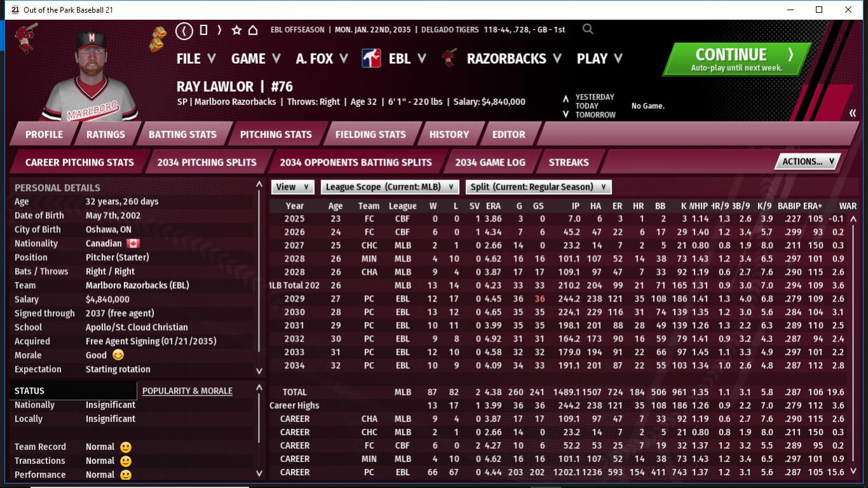Click the collapse double-chevron icon on right
The width and height of the screenshot is (868, 488).
(x=852, y=113)
